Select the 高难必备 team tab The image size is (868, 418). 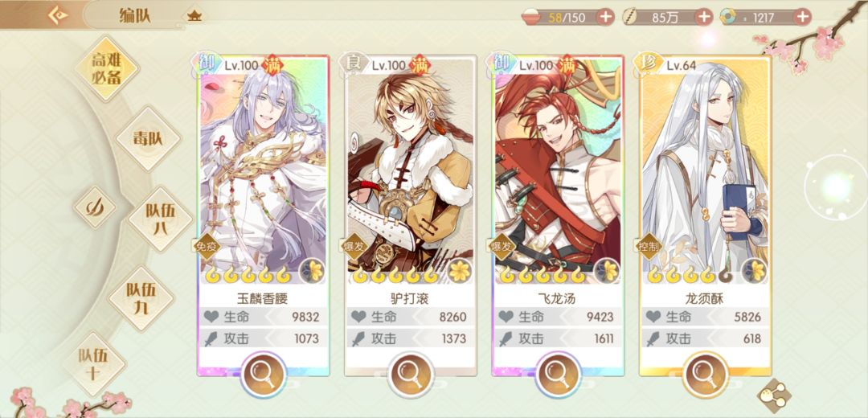pos(107,68)
